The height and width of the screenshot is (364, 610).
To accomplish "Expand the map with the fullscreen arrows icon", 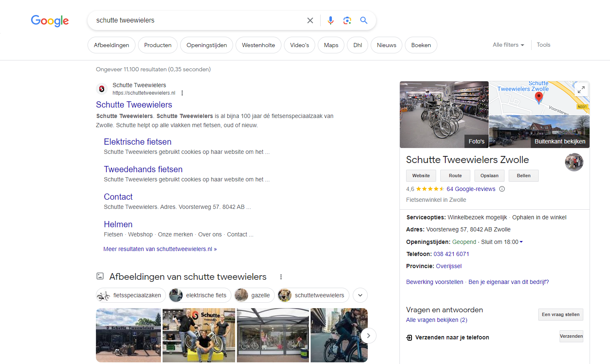I will tap(581, 89).
